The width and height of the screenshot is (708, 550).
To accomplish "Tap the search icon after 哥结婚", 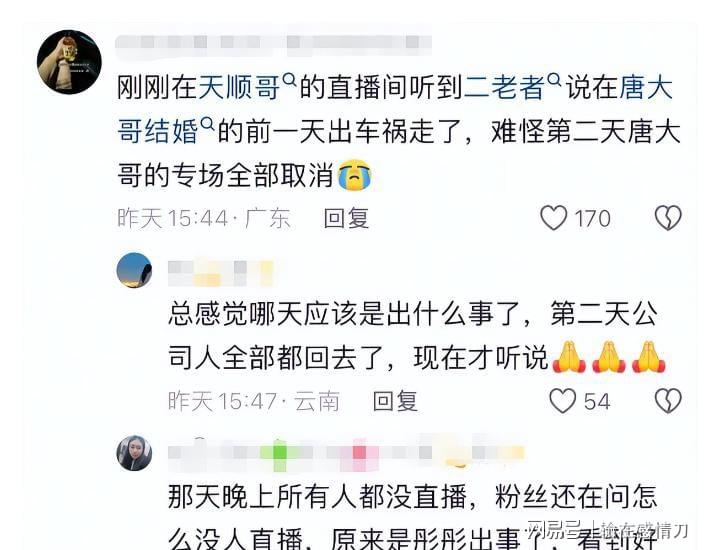I will click(x=207, y=123).
